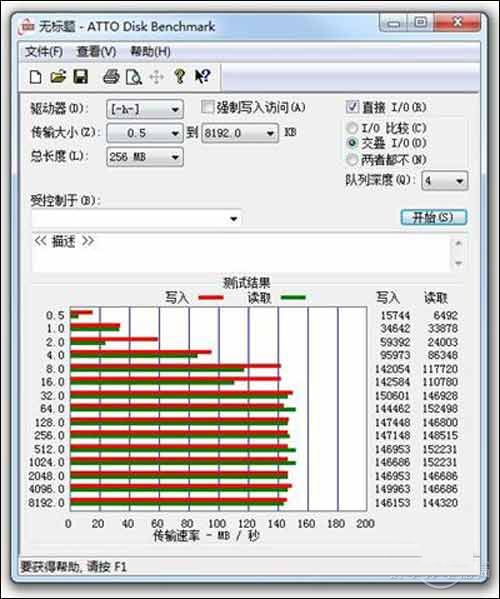500x599 pixels.
Task: Select the I/O 比较 radio option
Action: [352, 128]
